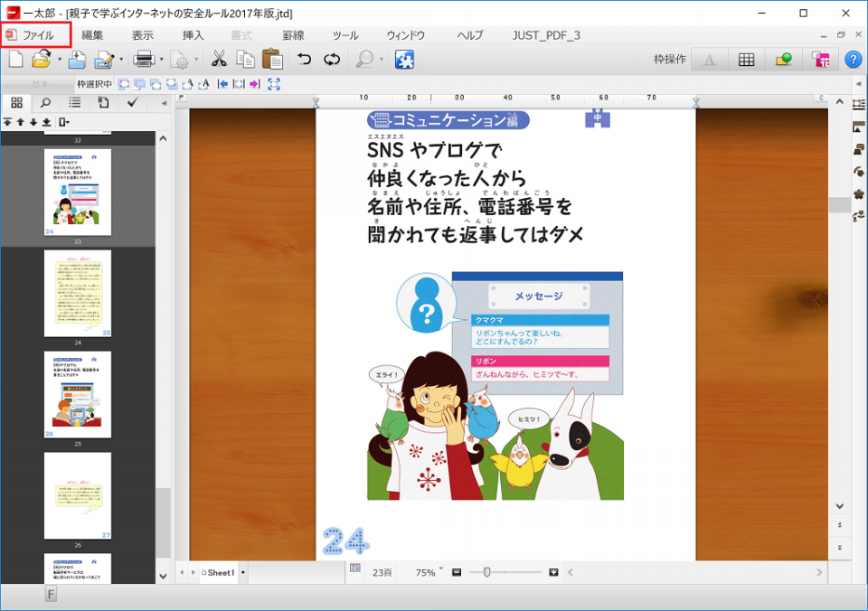Open thumbnail size dropdown
Screen dimensions: 868x611
[63, 122]
